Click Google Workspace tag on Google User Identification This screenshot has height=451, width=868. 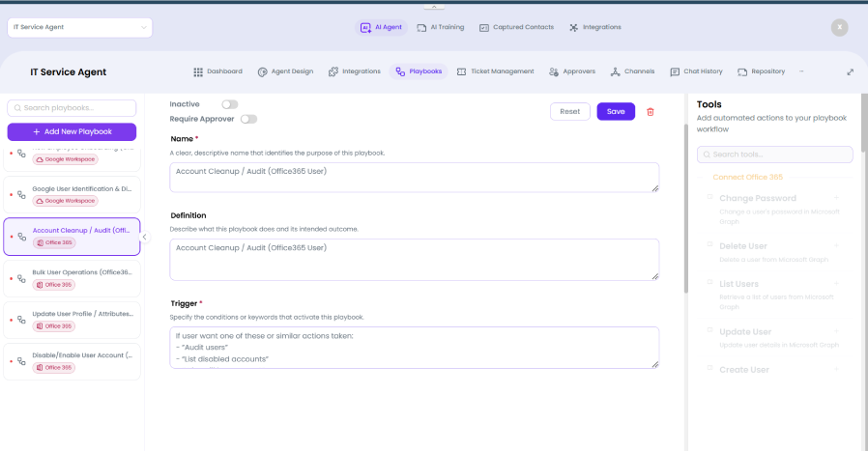coord(66,201)
